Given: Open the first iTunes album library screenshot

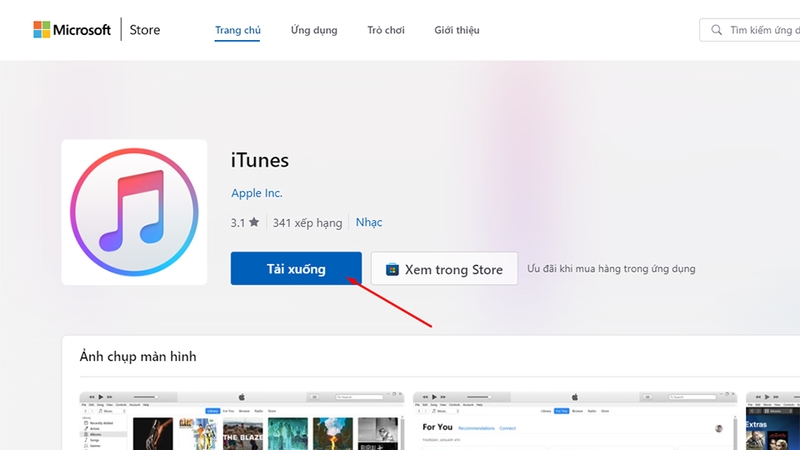Looking at the screenshot, I should 242,421.
